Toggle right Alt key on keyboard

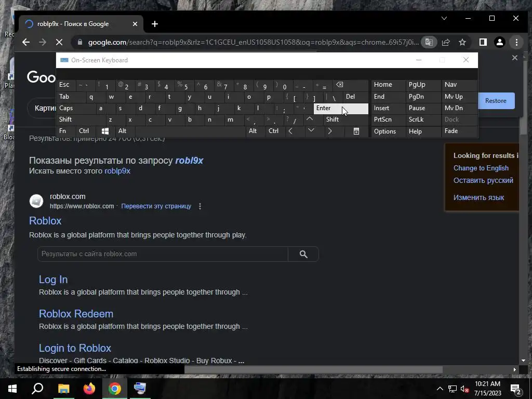(256, 131)
